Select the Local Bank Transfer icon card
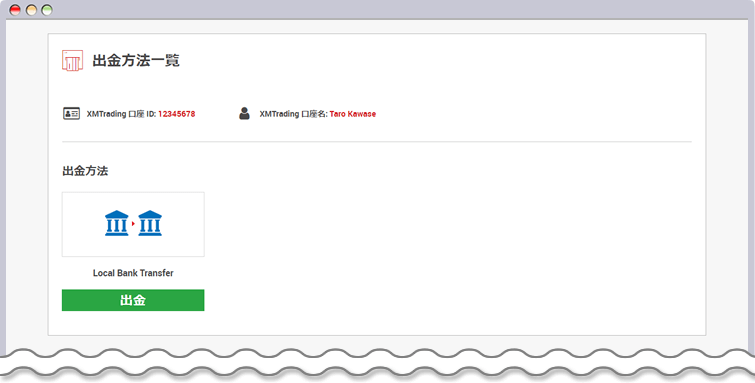The image size is (755, 383). click(x=133, y=225)
